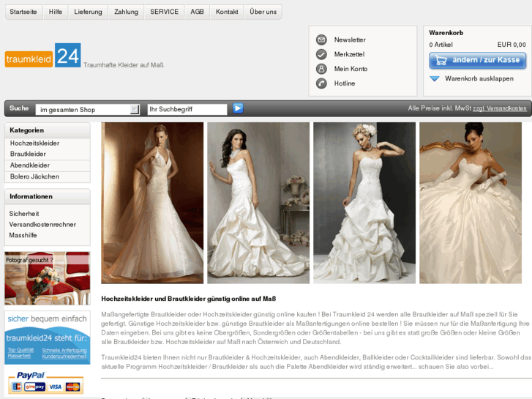Click the blue search go arrow button

pyautogui.click(x=238, y=108)
